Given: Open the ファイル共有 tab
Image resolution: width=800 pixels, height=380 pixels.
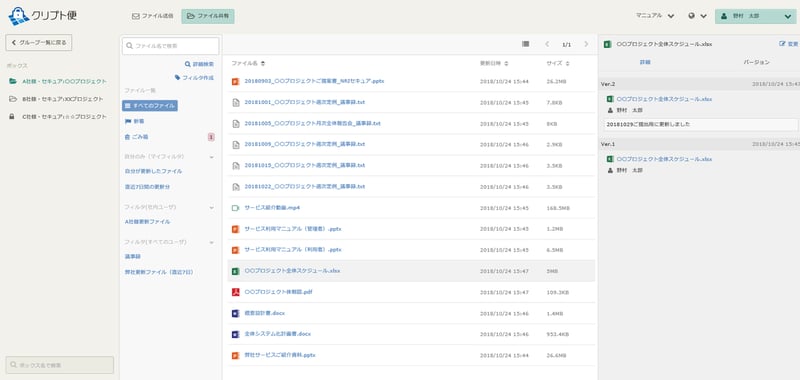Looking at the screenshot, I should (208, 16).
